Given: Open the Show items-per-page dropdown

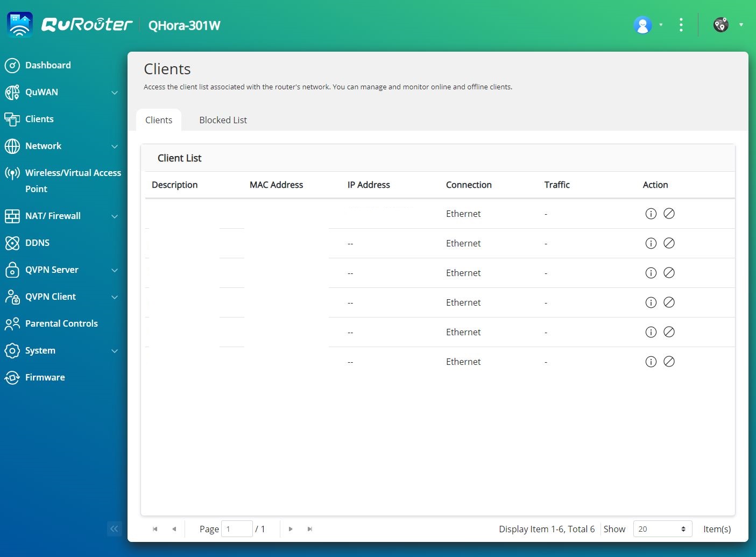Looking at the screenshot, I should pyautogui.click(x=662, y=529).
